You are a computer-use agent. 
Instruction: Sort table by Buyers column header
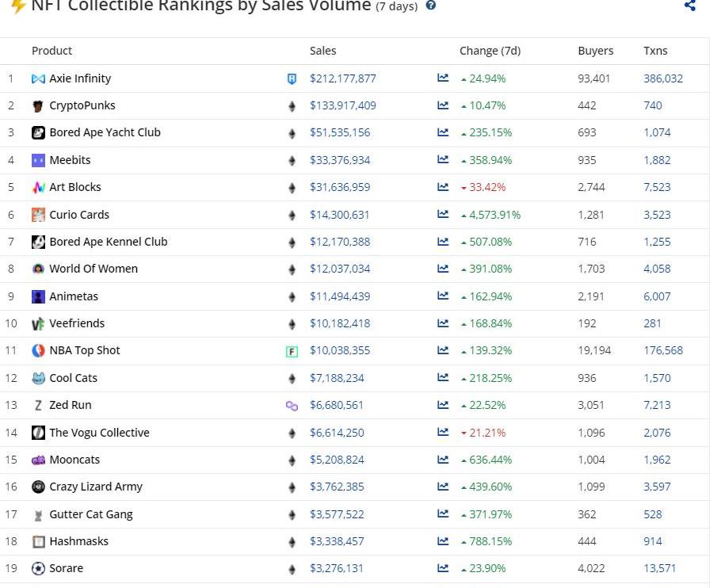tap(596, 51)
